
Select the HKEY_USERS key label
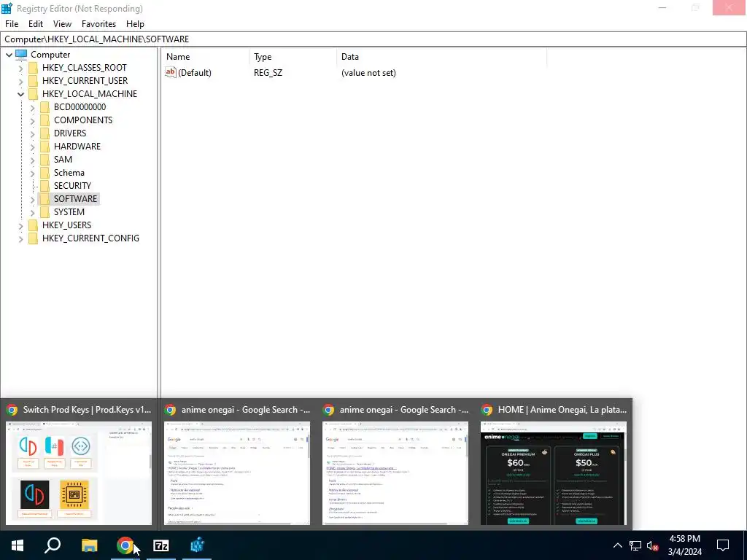click(66, 225)
